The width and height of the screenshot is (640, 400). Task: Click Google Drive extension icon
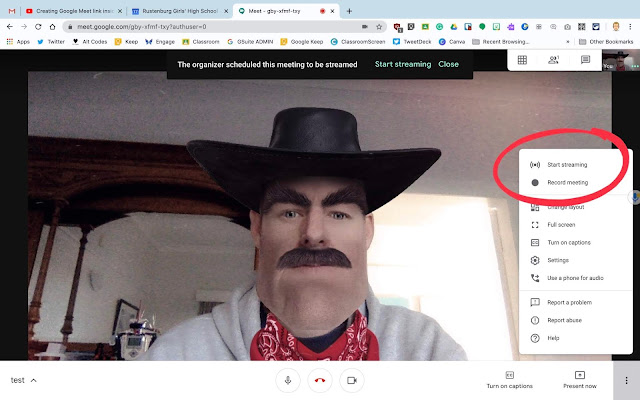[x=453, y=27]
